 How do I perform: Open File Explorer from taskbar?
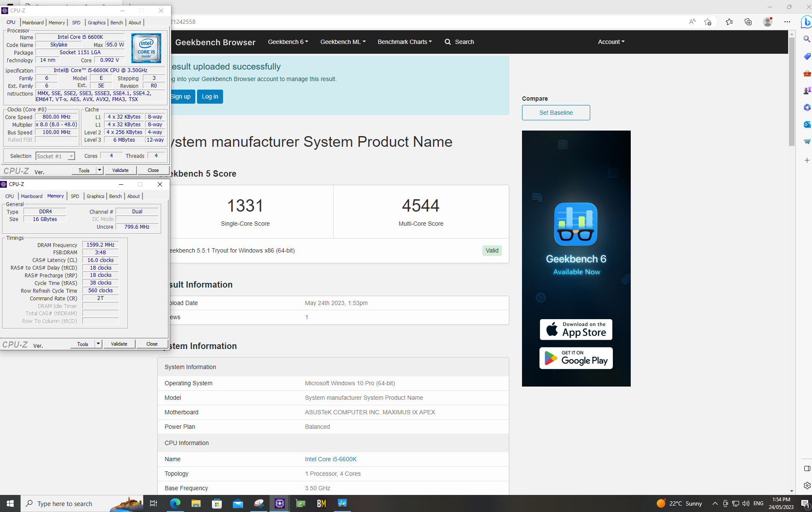coord(196,503)
